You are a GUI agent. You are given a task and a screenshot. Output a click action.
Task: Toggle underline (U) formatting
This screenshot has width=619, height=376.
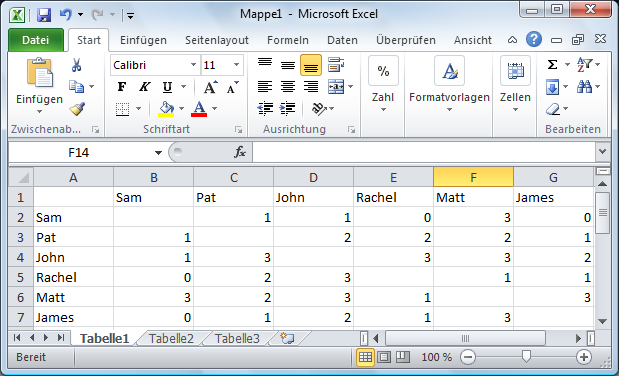[167, 87]
